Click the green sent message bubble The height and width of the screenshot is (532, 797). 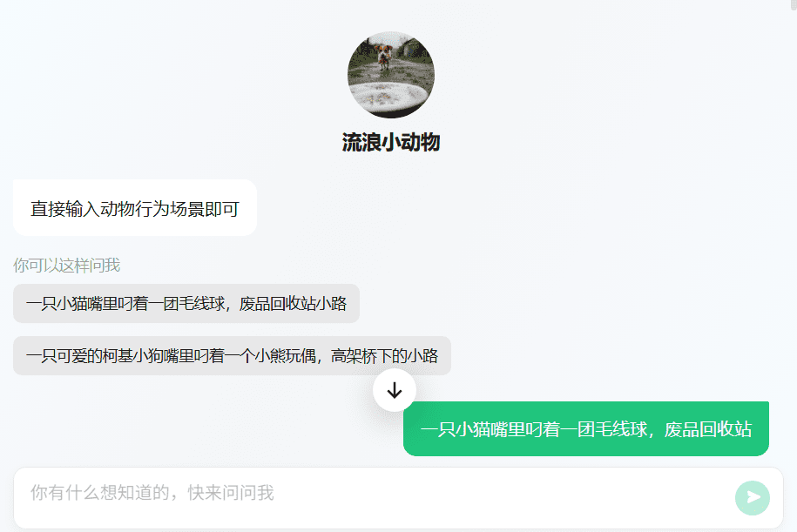point(586,429)
